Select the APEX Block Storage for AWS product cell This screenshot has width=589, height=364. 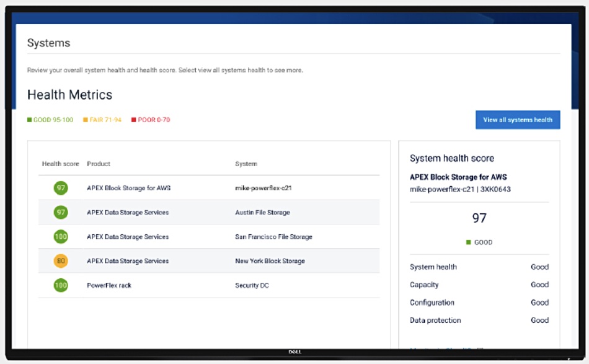pos(128,188)
